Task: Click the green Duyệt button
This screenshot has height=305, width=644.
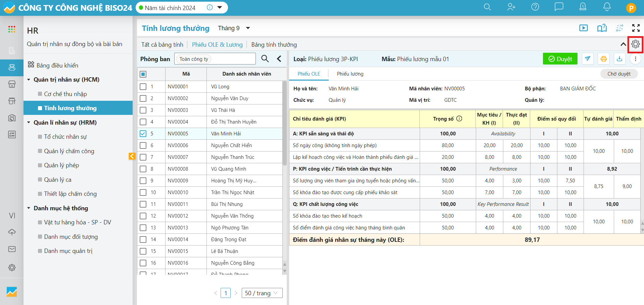Action: pyautogui.click(x=560, y=59)
